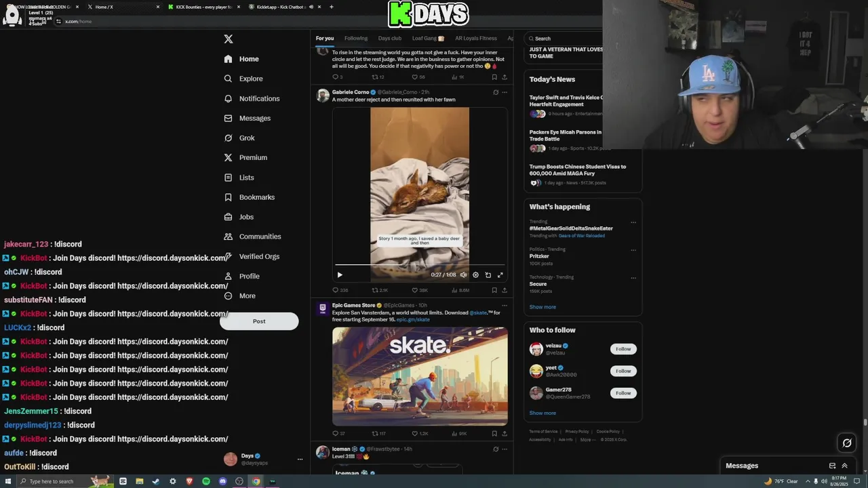
Task: Click the X search field
Action: coord(565,39)
